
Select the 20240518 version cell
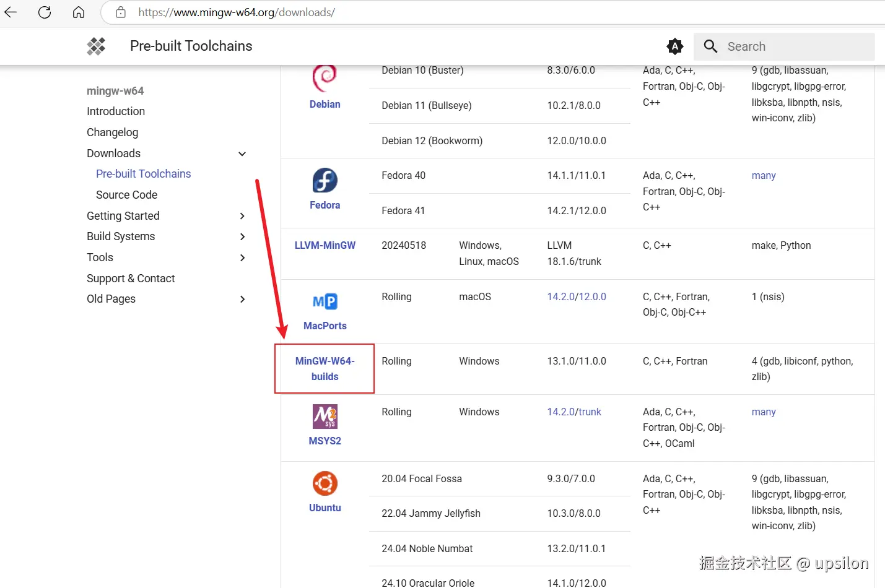[x=404, y=246]
